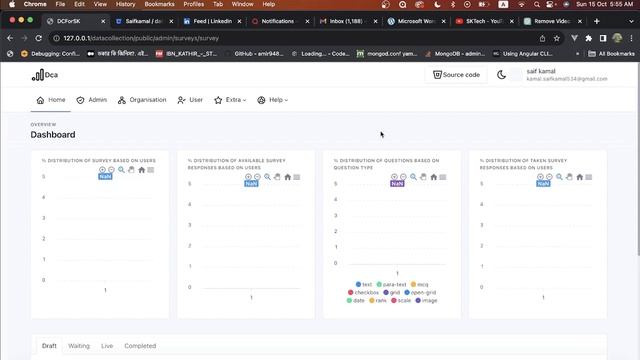Go back in Chrome history

10,38
